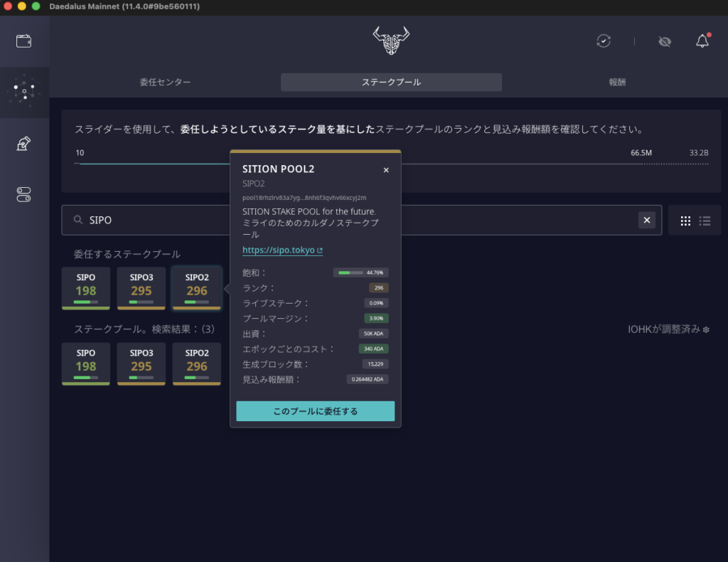Click the ランク label in tooltip
The width and height of the screenshot is (728, 562).
(258, 288)
